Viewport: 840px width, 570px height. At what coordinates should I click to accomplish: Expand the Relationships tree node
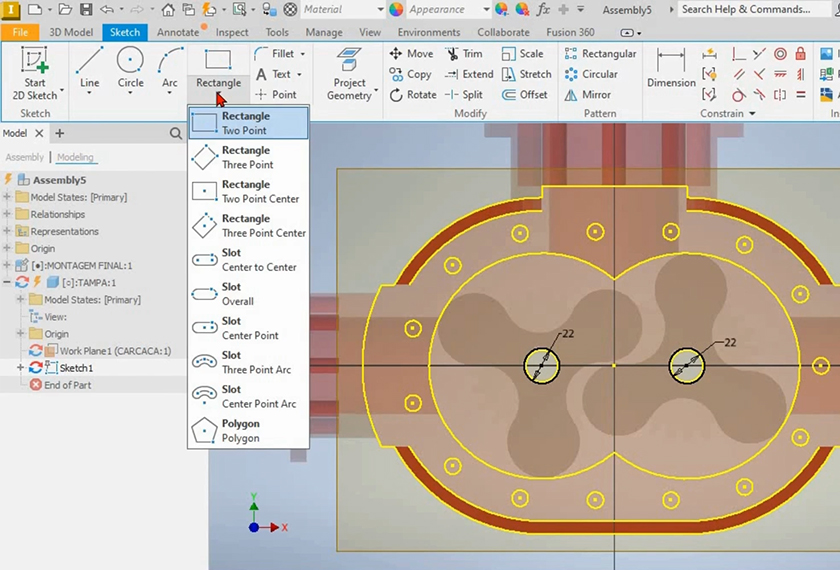tap(7, 214)
